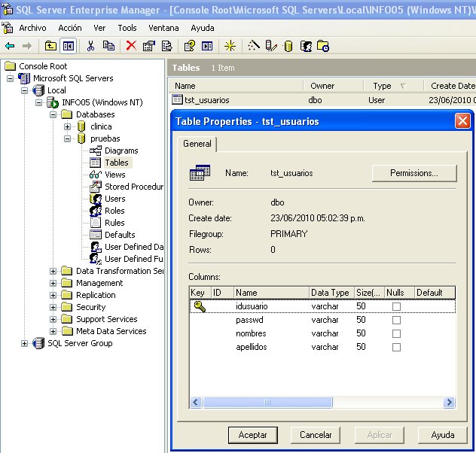Click the New job folder clock icon
The image size is (476, 453).
(x=323, y=46)
